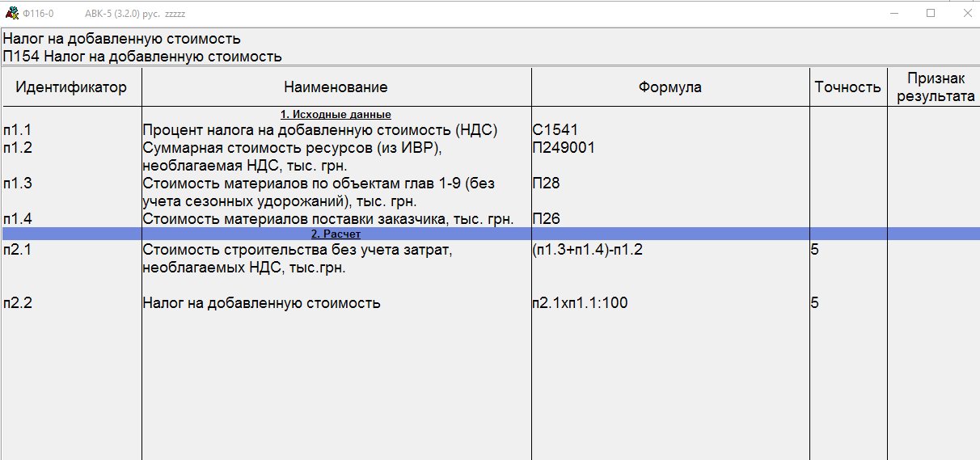Minimize the ABK-5 window

point(893,13)
